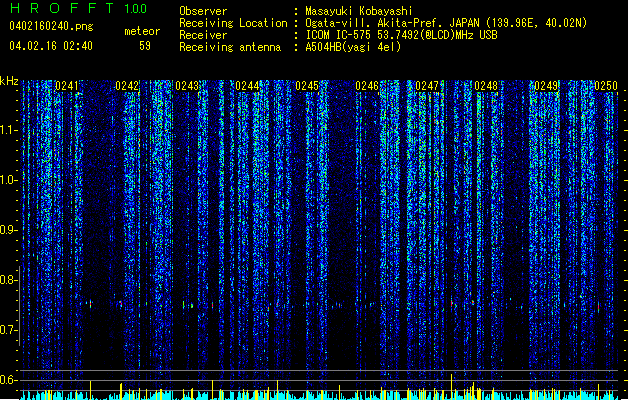Click the 0244 time marker
629x400 pixels.
point(247,86)
